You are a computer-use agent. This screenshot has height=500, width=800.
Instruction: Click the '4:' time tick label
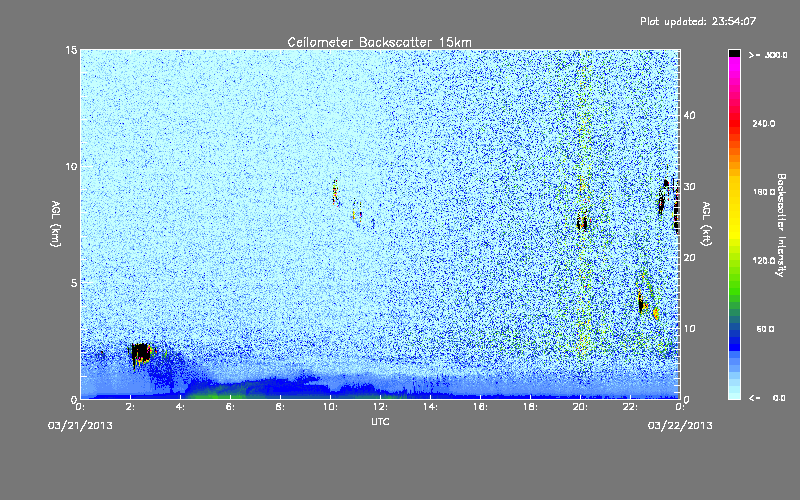[180, 407]
